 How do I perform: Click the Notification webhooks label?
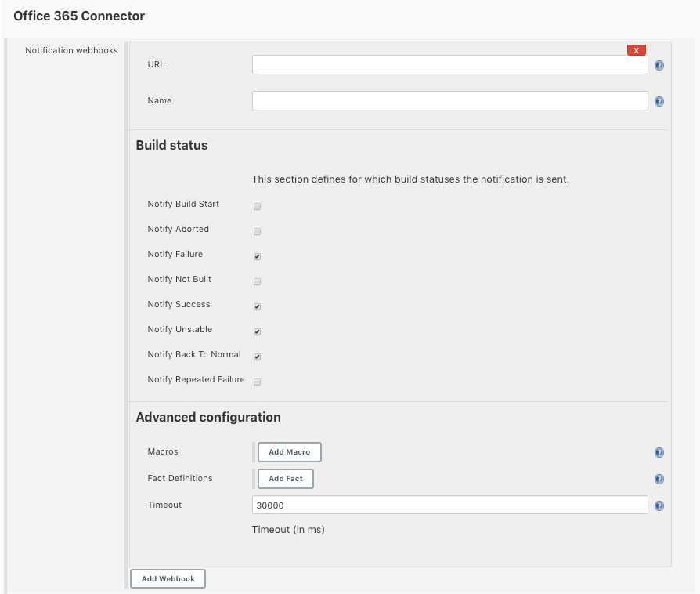pyautogui.click(x=71, y=50)
